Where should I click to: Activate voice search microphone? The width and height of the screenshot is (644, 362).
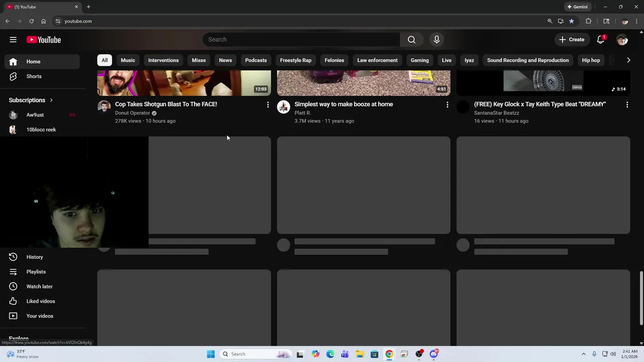437,40
